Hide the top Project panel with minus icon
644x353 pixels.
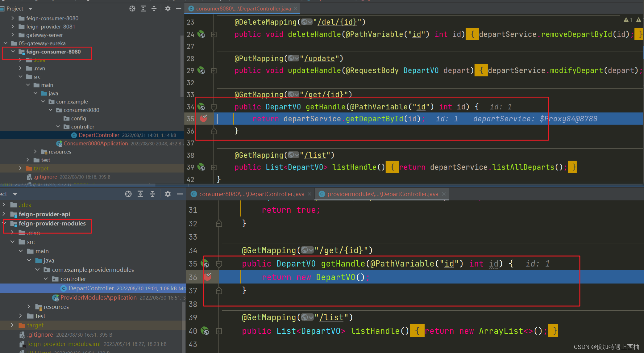(x=179, y=9)
